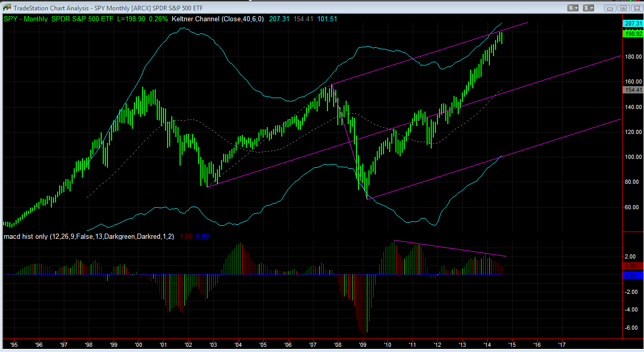
Task: Select the magenta divergence trendline over MACD histogram
Action: (x=450, y=248)
